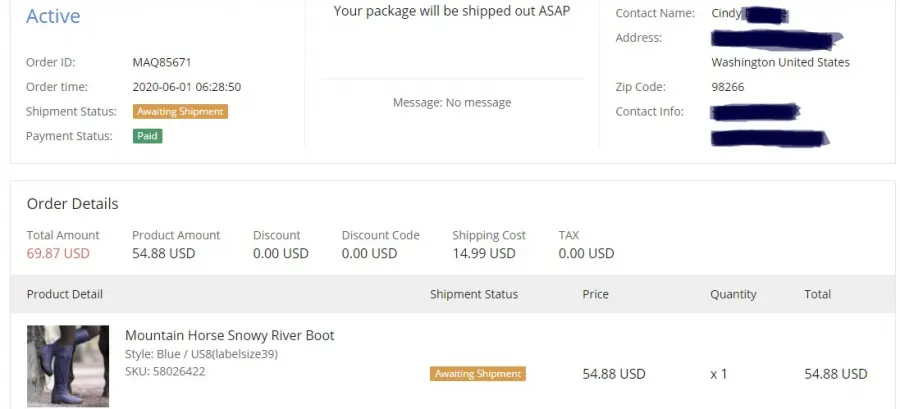Click the style Blue / US8(labelsize39) text
900x409 pixels.
click(x=201, y=354)
